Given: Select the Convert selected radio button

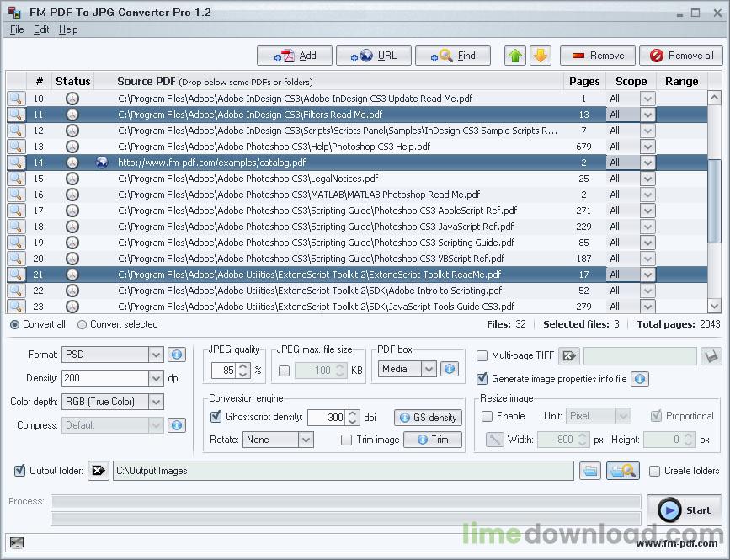Looking at the screenshot, I should point(82,324).
